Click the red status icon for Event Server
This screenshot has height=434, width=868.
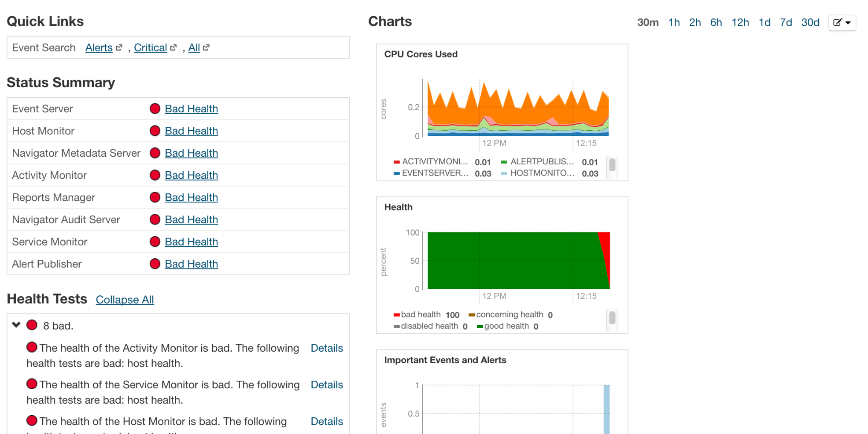[155, 109]
